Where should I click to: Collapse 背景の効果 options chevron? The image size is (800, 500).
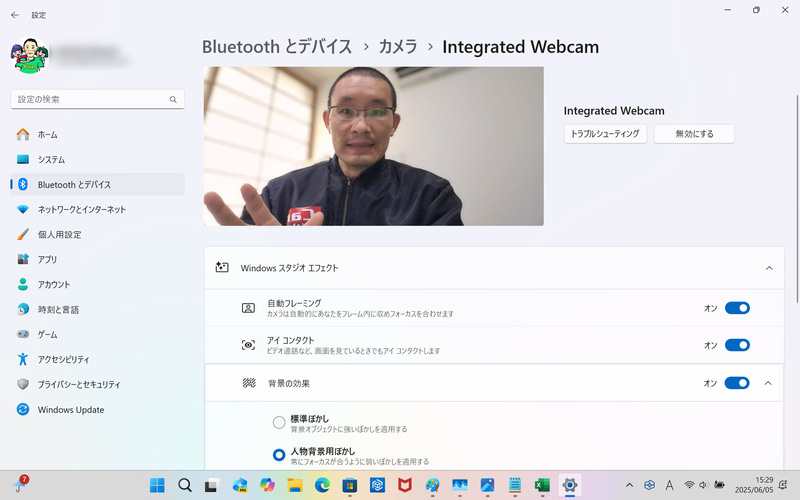coord(768,383)
